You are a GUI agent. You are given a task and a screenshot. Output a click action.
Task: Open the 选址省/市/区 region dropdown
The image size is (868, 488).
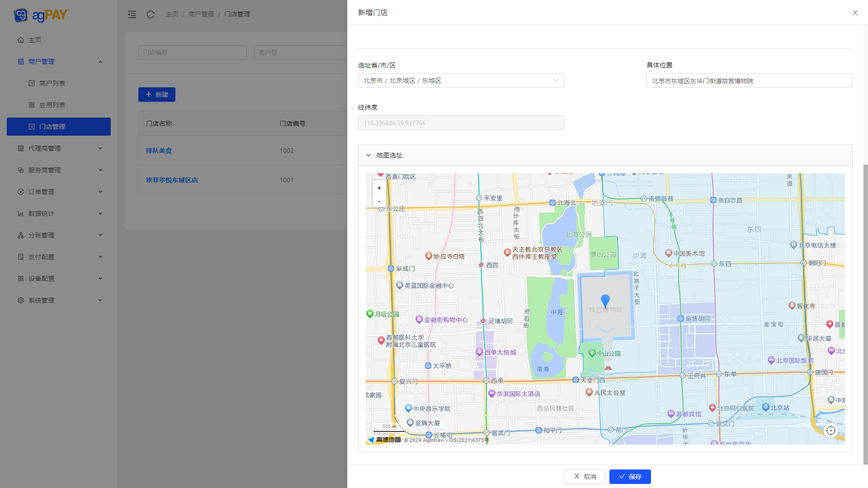pyautogui.click(x=461, y=81)
